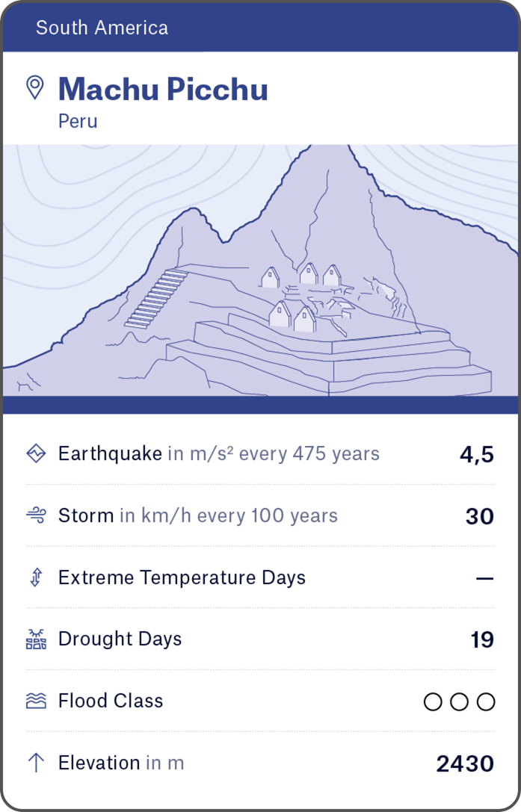
Task: Select the first flood class circle
Action: (433, 701)
